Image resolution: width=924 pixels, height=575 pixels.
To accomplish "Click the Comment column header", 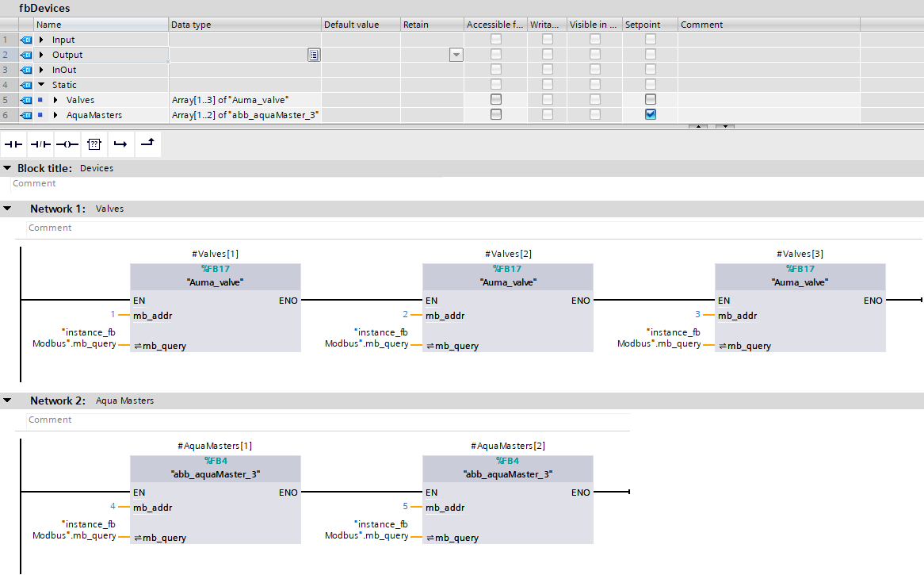I will pyautogui.click(x=769, y=24).
